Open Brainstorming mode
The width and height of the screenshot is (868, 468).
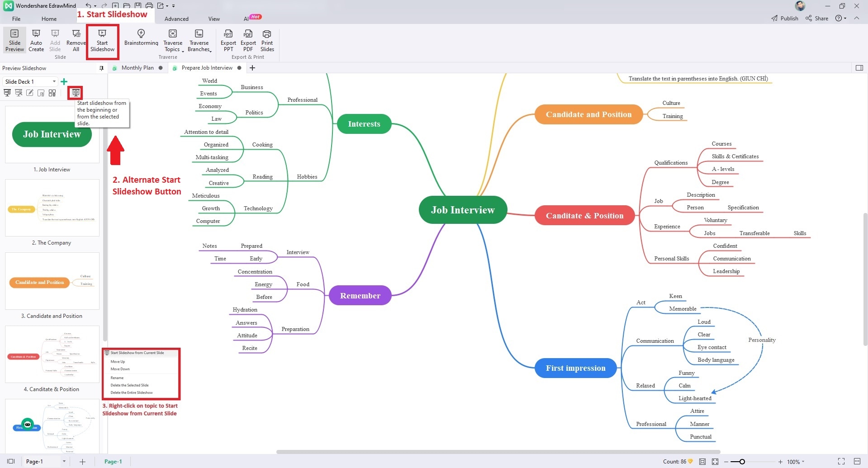(141, 37)
